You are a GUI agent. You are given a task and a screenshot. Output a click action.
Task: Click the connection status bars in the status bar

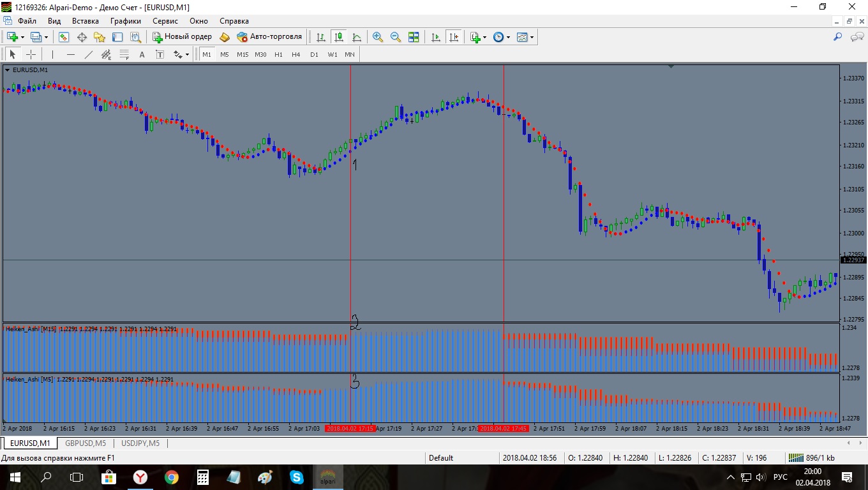pos(795,457)
